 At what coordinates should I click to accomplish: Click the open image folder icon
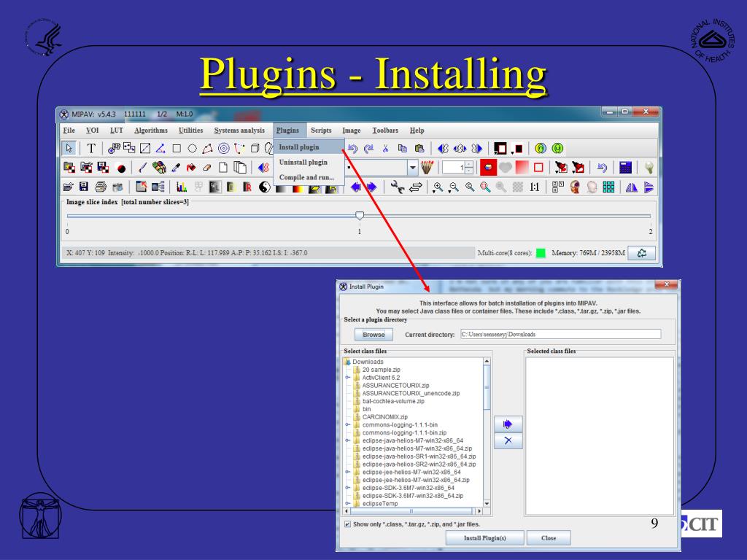coord(69,187)
